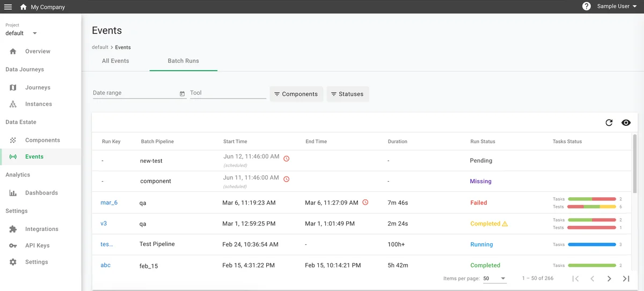Open Components in the sidebar
This screenshot has width=644, height=291.
(x=42, y=140)
